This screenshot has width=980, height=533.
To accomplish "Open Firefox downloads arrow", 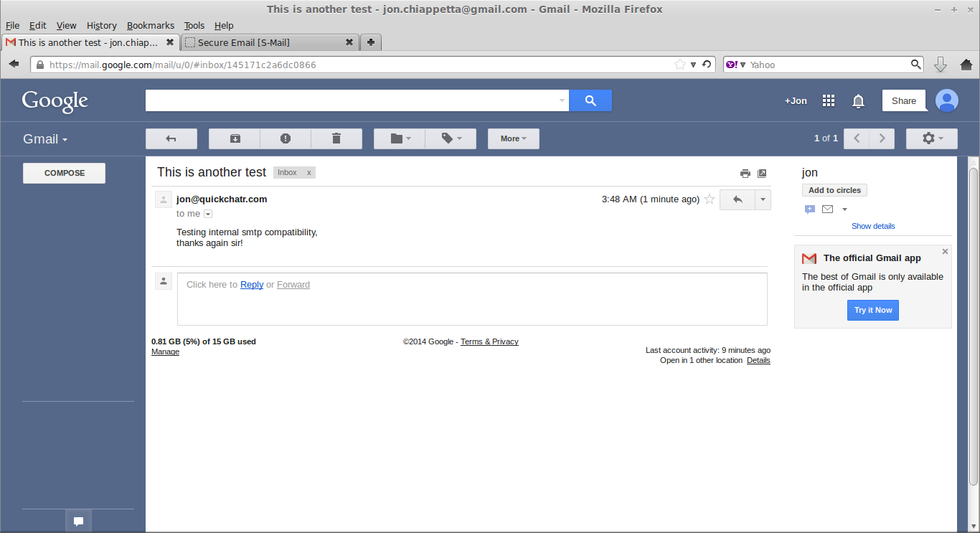I will click(941, 65).
